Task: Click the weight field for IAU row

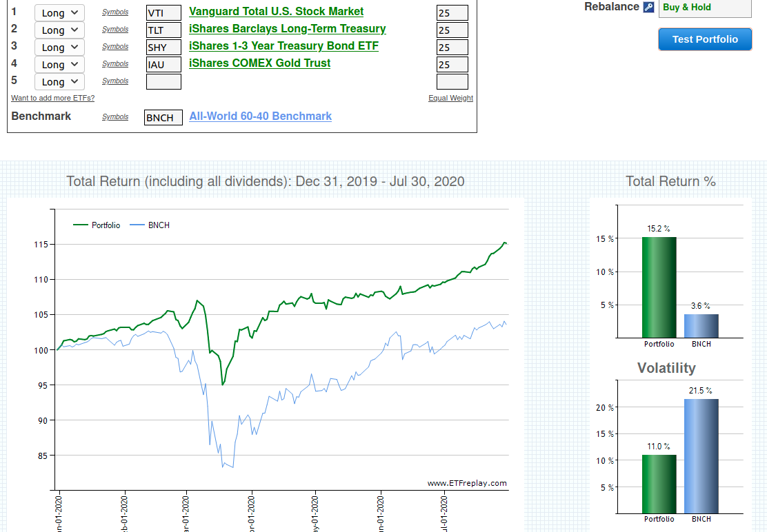Action: pyautogui.click(x=452, y=65)
